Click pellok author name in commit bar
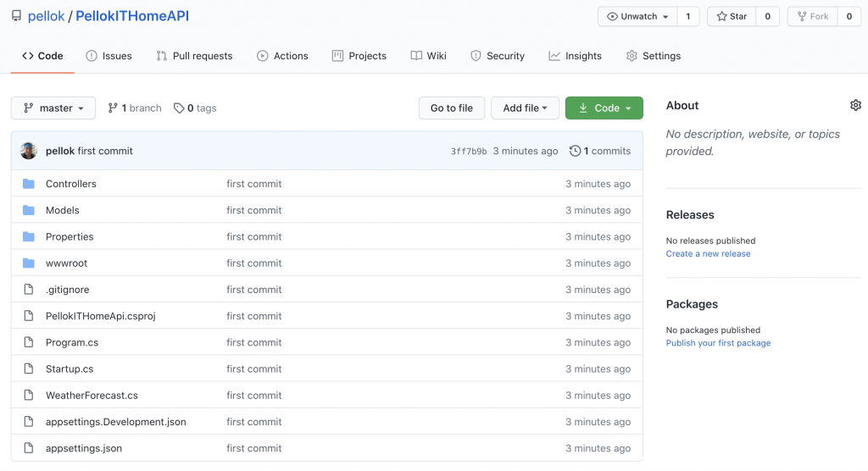 [x=60, y=151]
